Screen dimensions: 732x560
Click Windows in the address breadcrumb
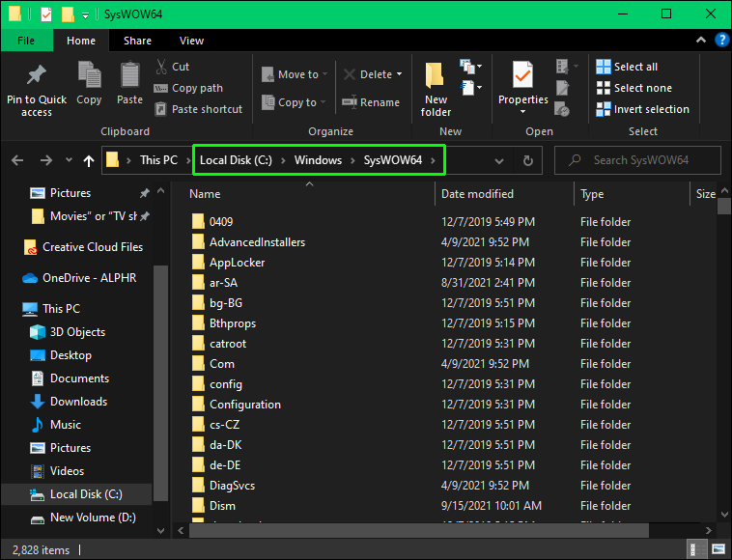point(318,160)
